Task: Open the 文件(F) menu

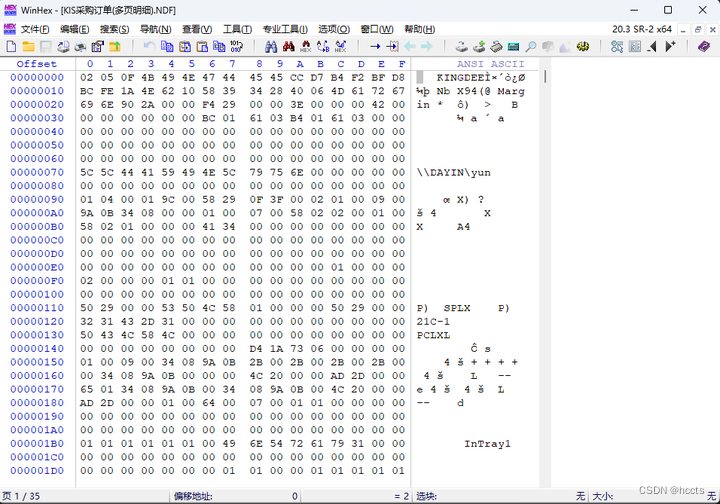Action: pos(35,29)
